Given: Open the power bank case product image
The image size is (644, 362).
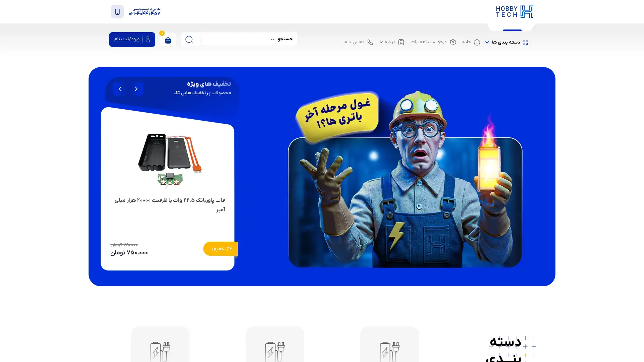Looking at the screenshot, I should (x=170, y=160).
